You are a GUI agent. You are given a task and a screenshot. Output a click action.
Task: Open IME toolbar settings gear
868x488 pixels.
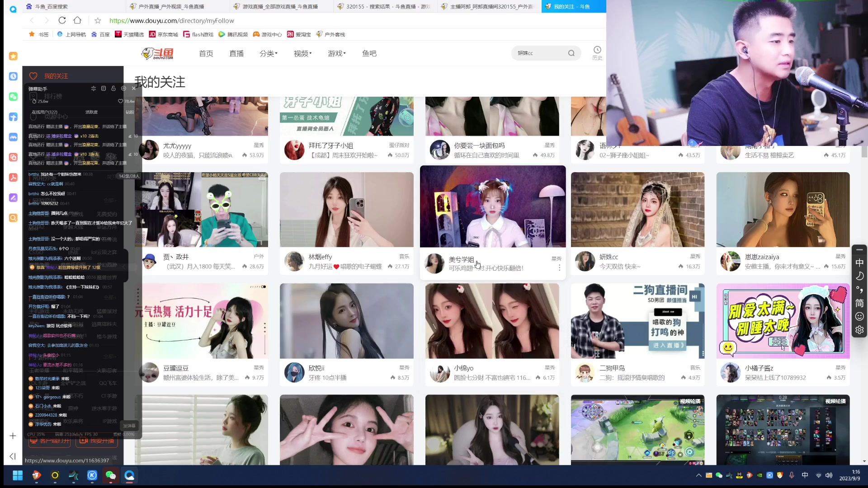pos(859,330)
